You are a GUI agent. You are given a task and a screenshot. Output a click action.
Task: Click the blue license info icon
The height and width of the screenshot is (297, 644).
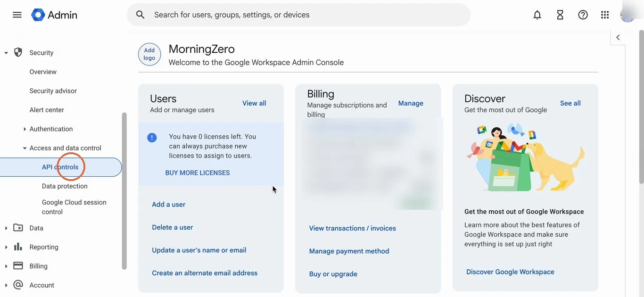[152, 138]
